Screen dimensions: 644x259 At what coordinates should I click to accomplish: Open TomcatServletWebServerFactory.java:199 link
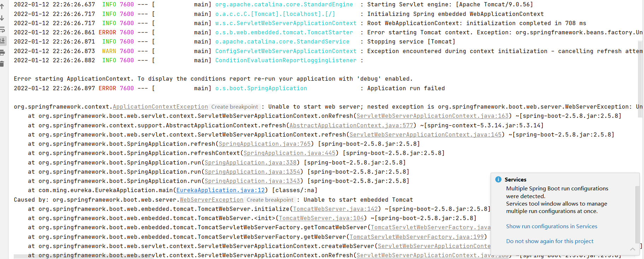point(417,237)
